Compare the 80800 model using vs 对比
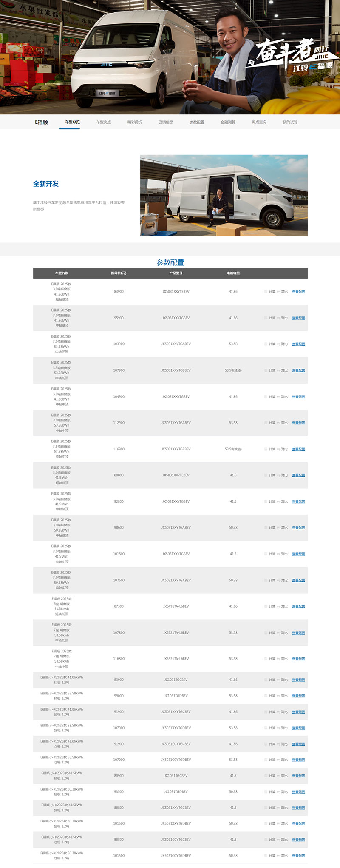Image resolution: width=340 pixels, height=868 pixels. [283, 475]
